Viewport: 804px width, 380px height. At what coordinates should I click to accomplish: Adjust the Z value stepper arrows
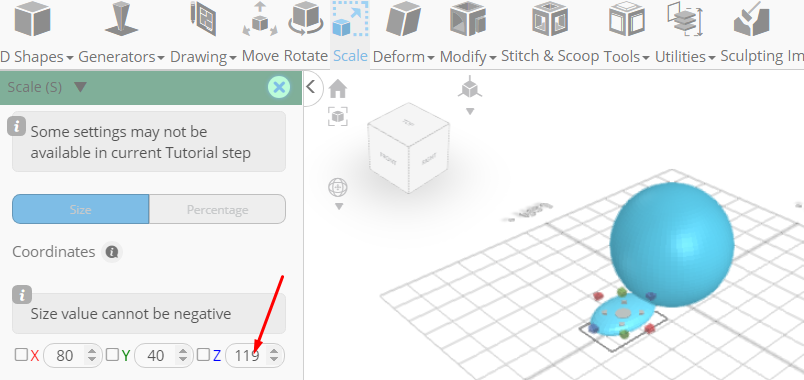[x=274, y=355]
